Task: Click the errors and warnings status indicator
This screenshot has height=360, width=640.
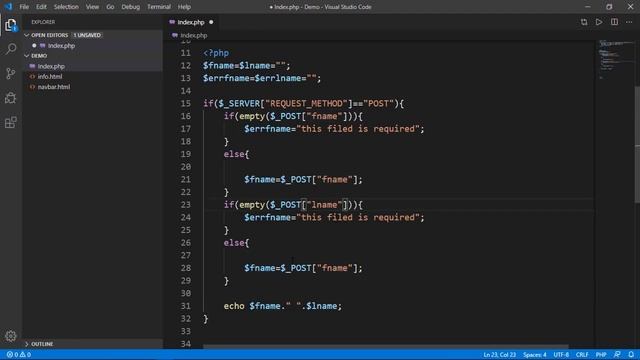Action: [x=19, y=355]
